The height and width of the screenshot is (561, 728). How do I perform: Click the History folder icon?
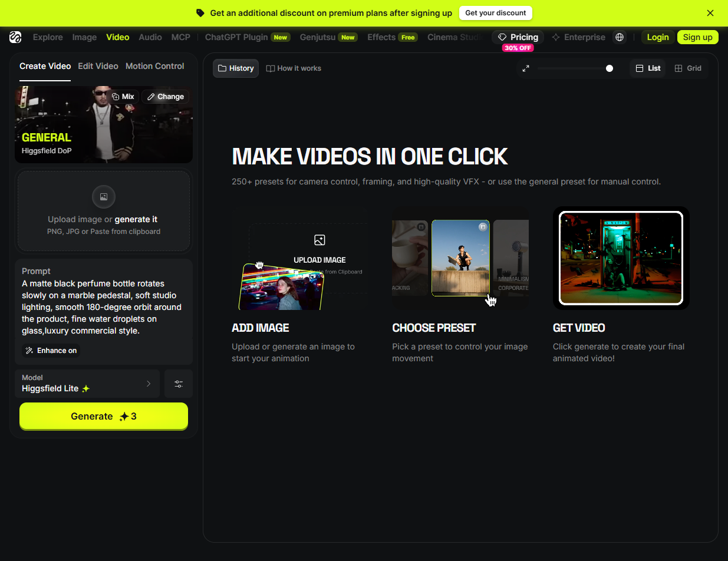coord(222,68)
